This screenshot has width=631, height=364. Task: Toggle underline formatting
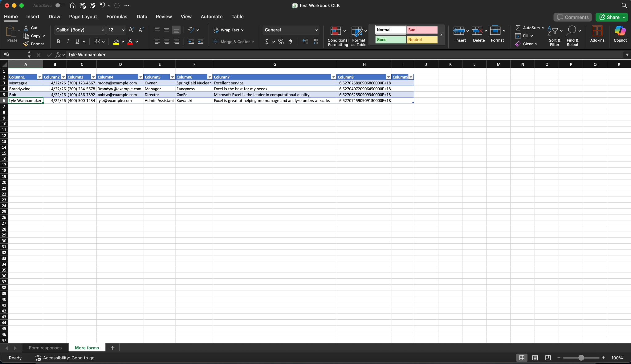(77, 42)
